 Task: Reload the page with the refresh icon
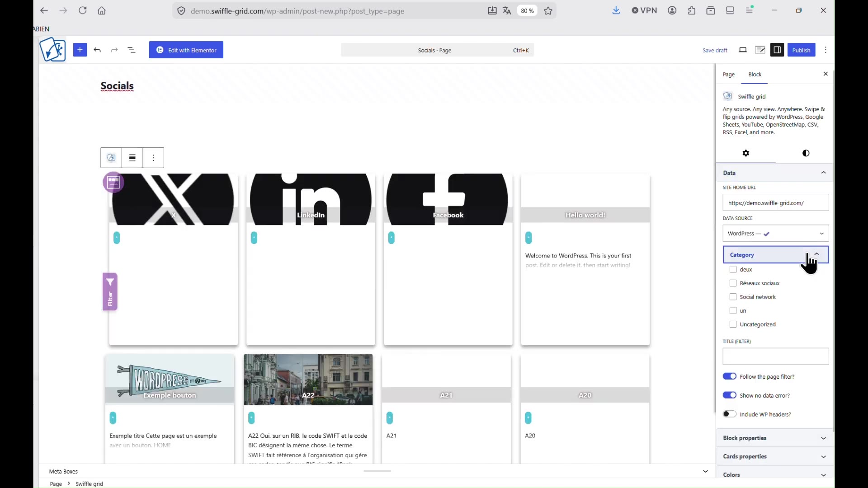coord(83,10)
